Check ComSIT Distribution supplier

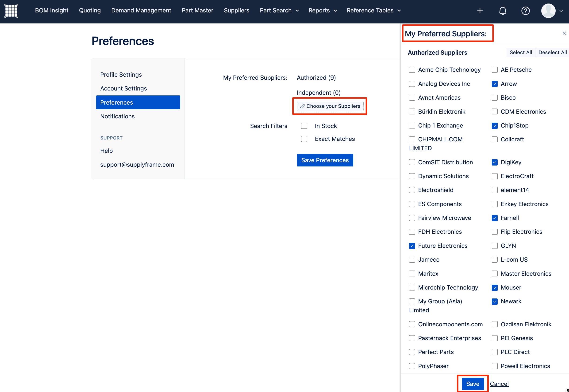coord(412,162)
